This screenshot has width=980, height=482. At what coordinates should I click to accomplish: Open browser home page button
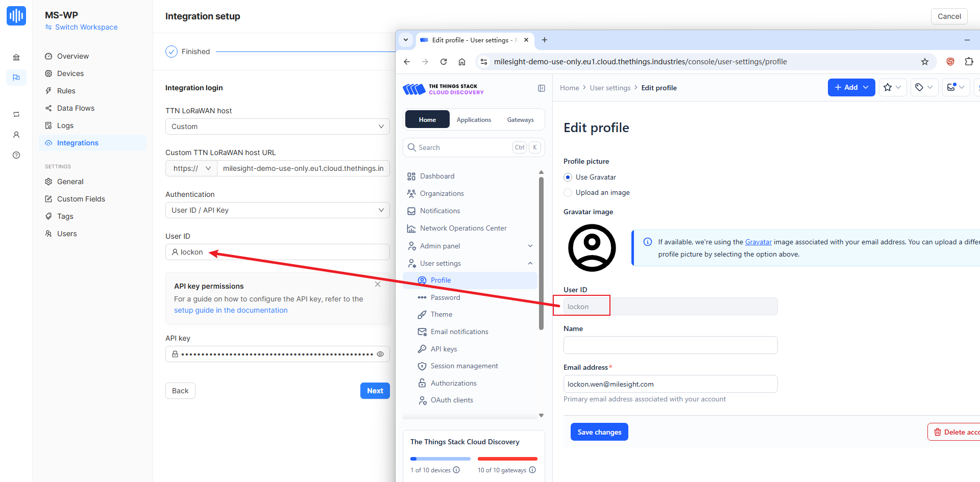coord(462,62)
